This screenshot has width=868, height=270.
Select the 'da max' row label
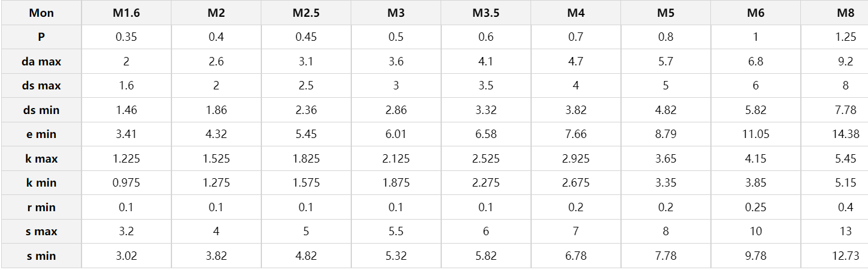tap(41, 61)
